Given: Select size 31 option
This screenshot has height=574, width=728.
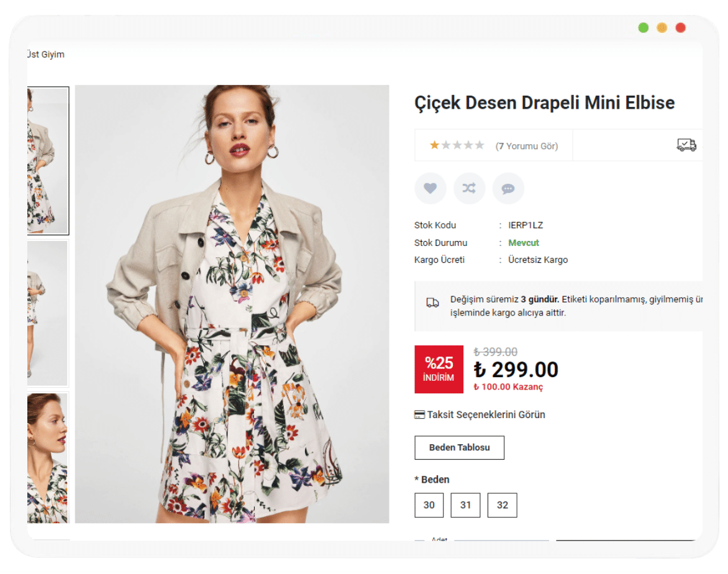Looking at the screenshot, I should pyautogui.click(x=465, y=505).
